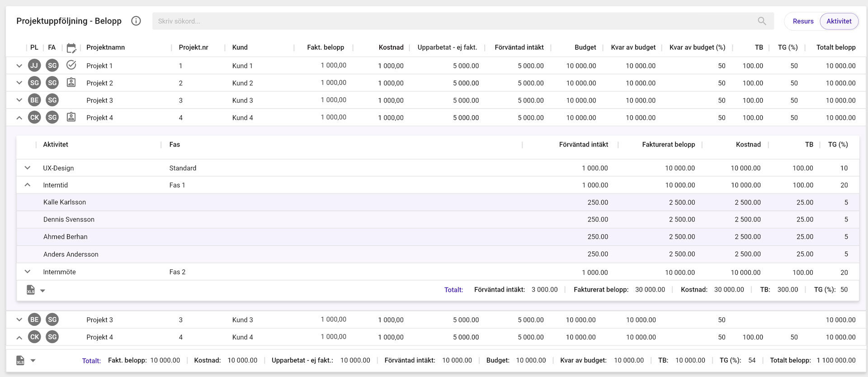Collapse Interntid activity row
The height and width of the screenshot is (377, 868).
pos(28,185)
